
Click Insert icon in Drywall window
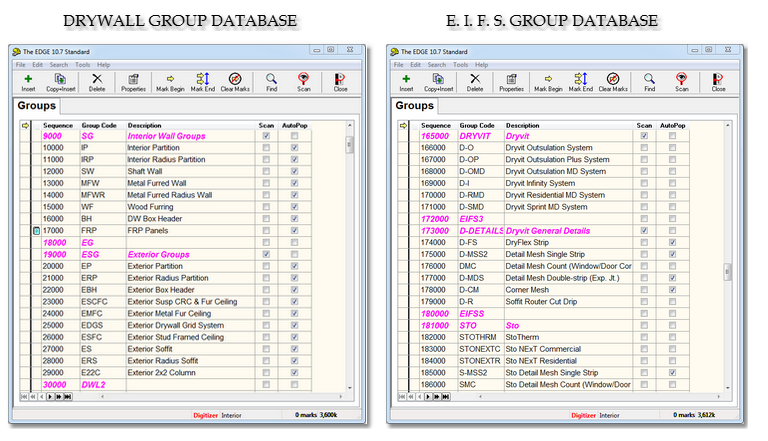coord(28,82)
